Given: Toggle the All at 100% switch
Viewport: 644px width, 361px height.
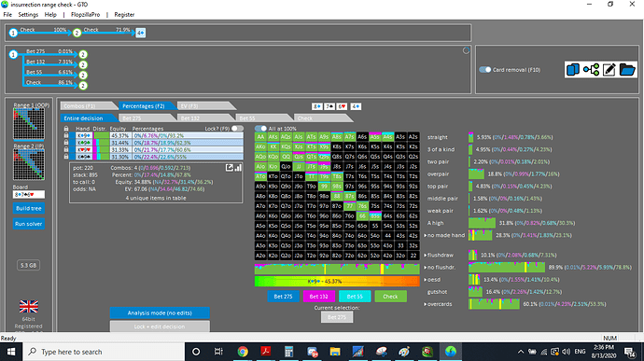Looking at the screenshot, I should tap(260, 129).
